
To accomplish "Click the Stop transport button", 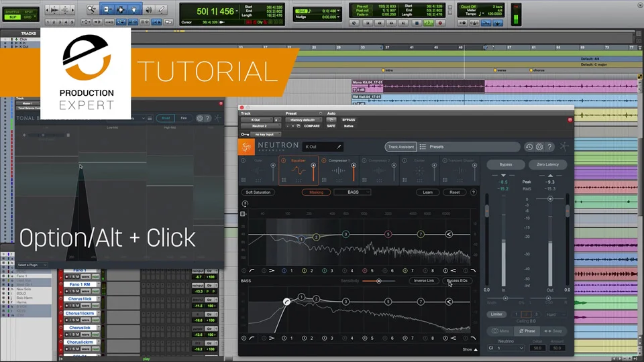I will [x=417, y=23].
